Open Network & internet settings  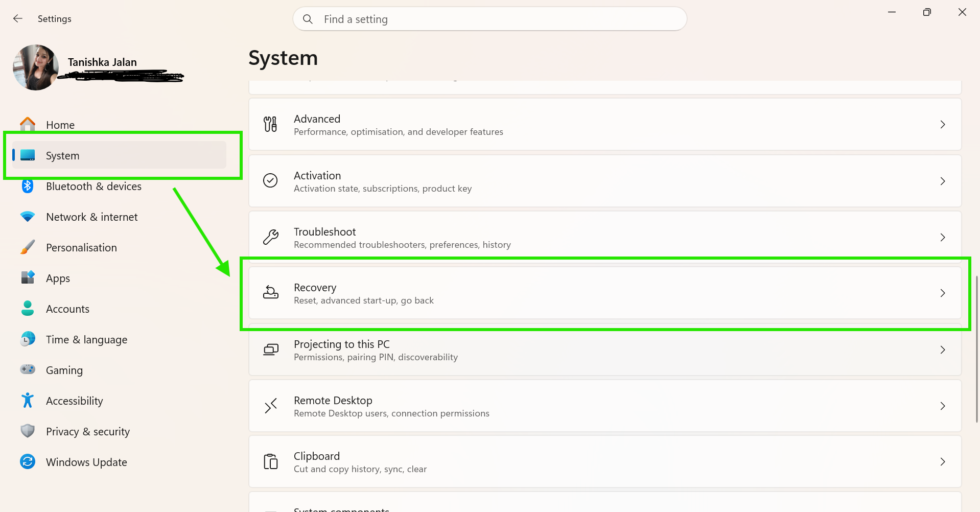click(x=119, y=217)
